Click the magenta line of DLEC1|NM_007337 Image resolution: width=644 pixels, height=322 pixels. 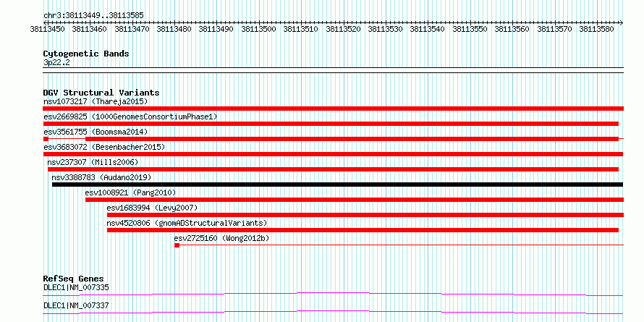pos(333,312)
